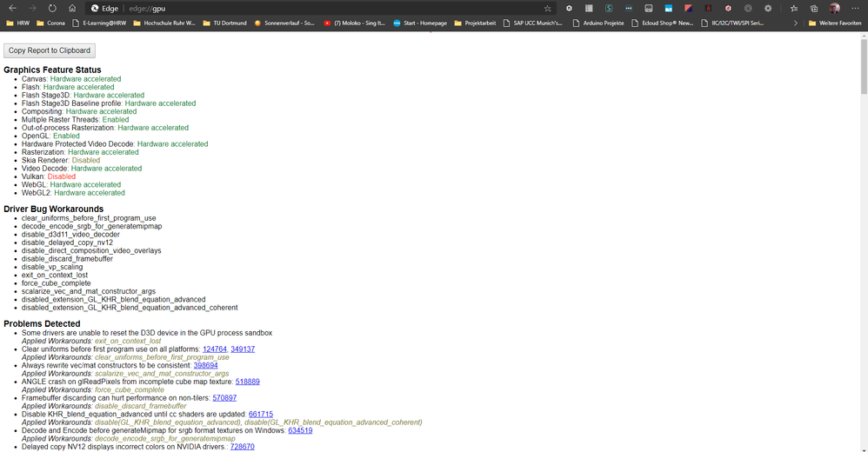Open the TU Dortmund favorites folder
The width and height of the screenshot is (868, 452).
[224, 23]
